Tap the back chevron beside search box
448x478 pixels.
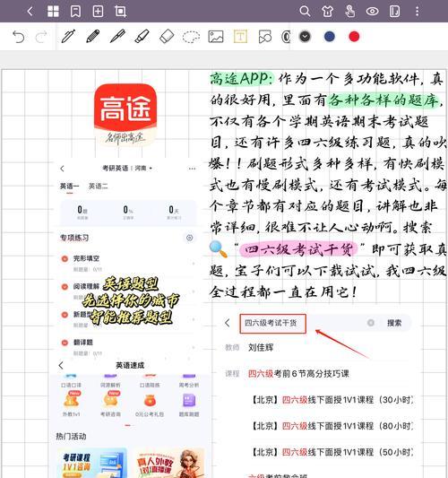click(228, 323)
